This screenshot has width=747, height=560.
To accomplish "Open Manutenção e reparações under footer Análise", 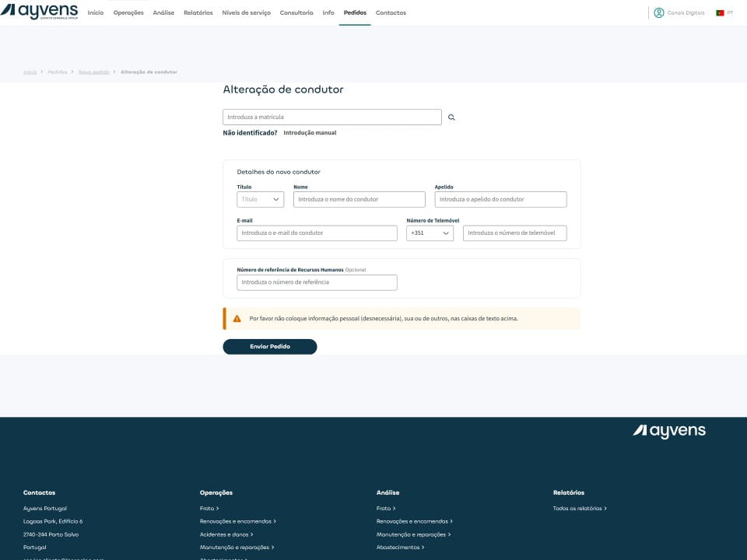I will pyautogui.click(x=413, y=534).
